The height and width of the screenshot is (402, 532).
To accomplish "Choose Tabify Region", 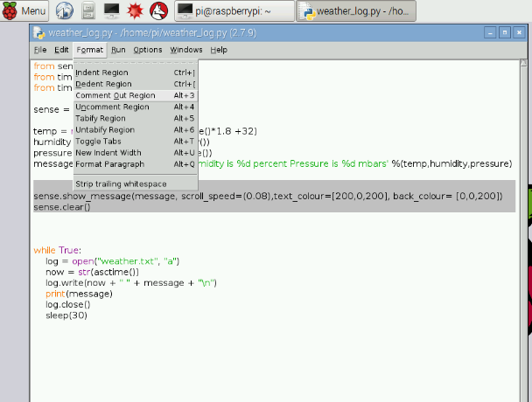I will click(x=136, y=119).
